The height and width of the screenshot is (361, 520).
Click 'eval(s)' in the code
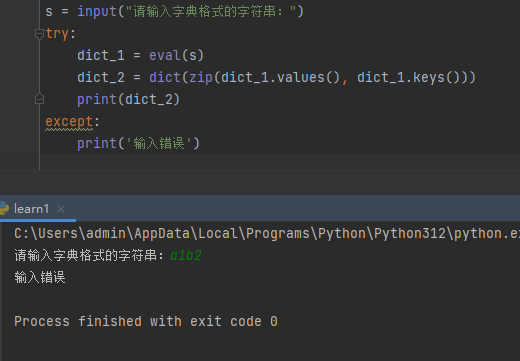click(x=176, y=55)
